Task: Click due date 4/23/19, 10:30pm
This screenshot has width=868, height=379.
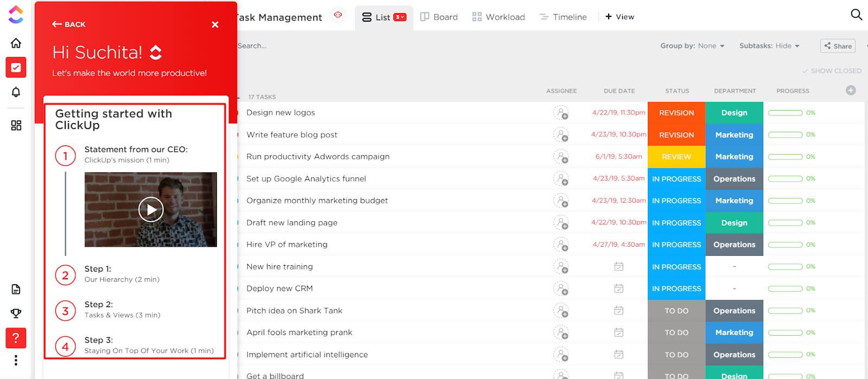Action: (618, 134)
